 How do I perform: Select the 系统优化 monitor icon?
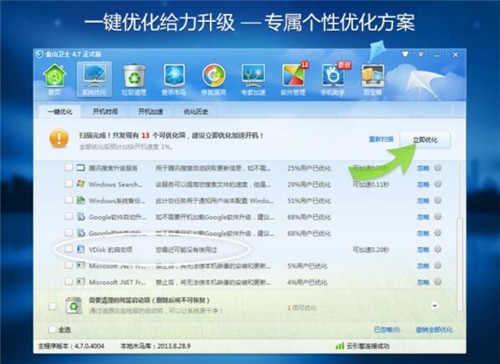click(94, 79)
